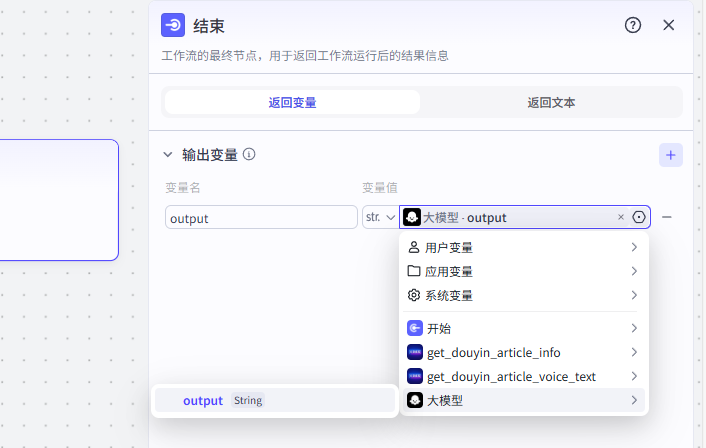Expand the 用户变量 menu entry
Viewport: 706px width, 448px height.
click(524, 247)
